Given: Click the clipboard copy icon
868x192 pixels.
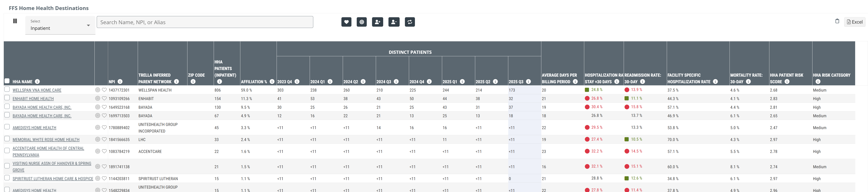Looking at the screenshot, I should (837, 21).
